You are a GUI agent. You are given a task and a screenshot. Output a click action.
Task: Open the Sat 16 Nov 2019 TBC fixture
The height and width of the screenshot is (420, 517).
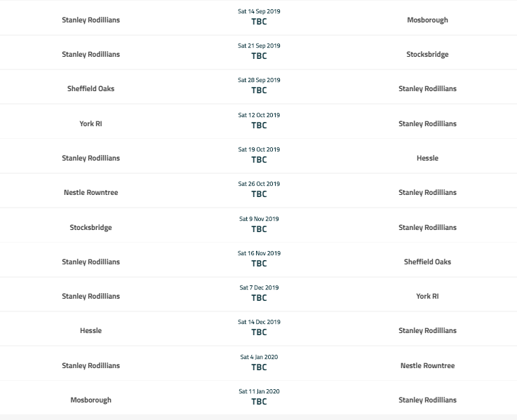point(259,259)
